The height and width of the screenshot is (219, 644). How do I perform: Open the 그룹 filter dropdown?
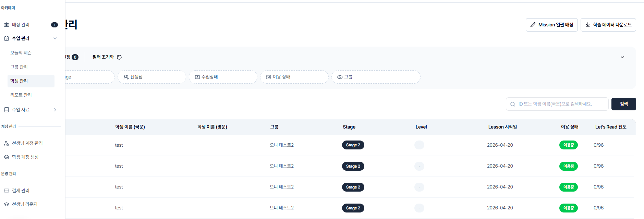pos(376,77)
